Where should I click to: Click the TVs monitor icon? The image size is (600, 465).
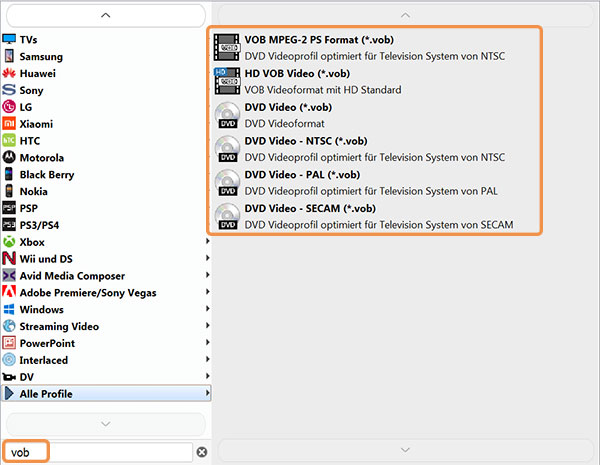click(x=9, y=39)
